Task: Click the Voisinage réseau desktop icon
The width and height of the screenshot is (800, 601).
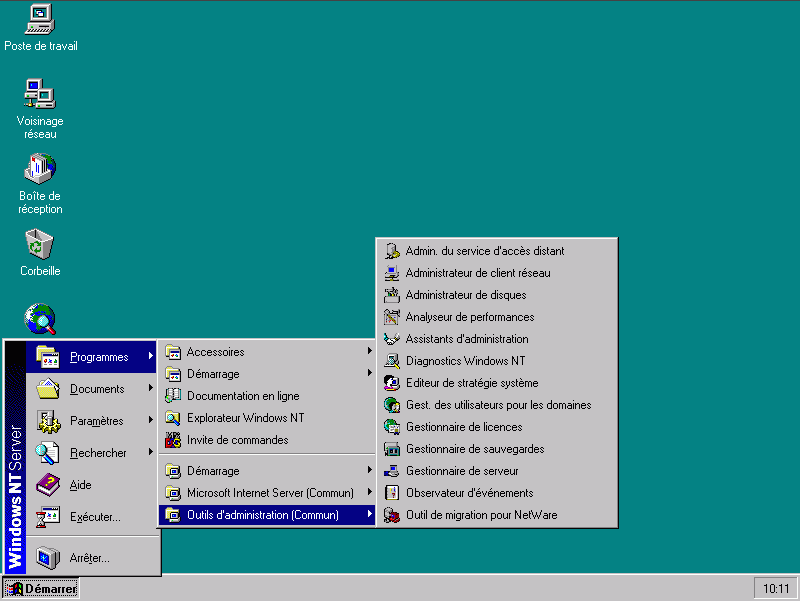Action: click(40, 94)
